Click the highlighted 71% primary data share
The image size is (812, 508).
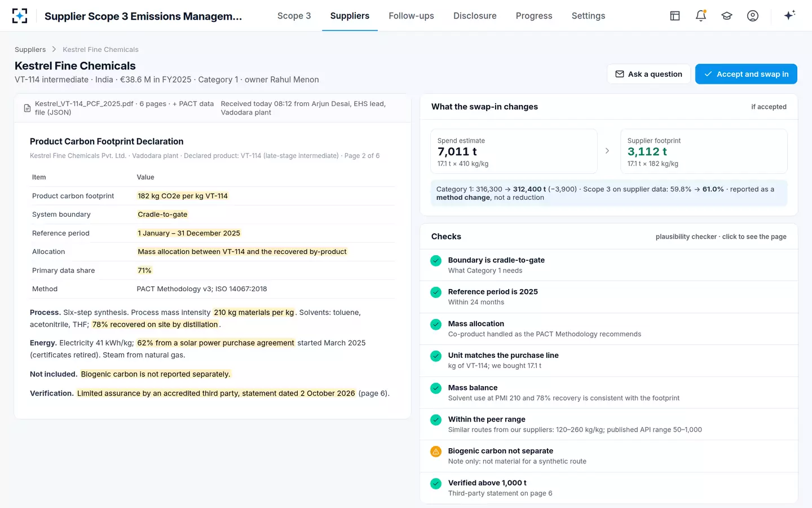coord(144,270)
